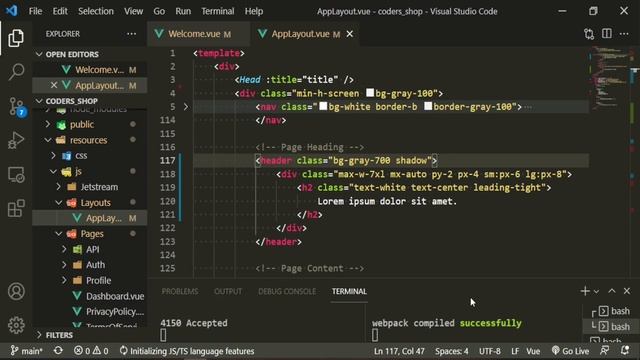Click bg-white color swatch on line 5
640x360 pixels.
pyautogui.click(x=323, y=106)
